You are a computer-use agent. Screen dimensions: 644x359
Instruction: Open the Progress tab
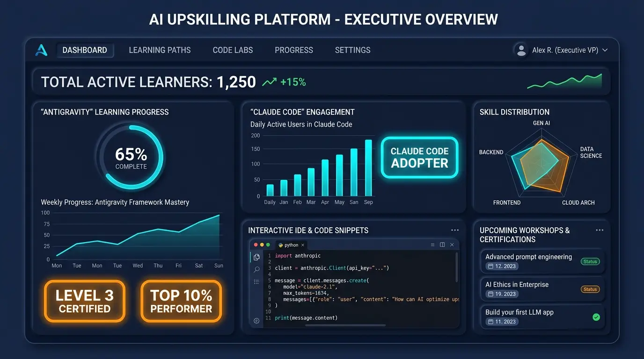pos(294,50)
